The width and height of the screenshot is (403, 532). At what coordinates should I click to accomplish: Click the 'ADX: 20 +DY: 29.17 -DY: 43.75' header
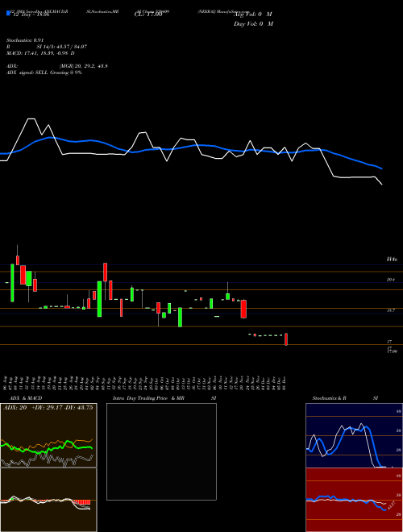click(48, 408)
